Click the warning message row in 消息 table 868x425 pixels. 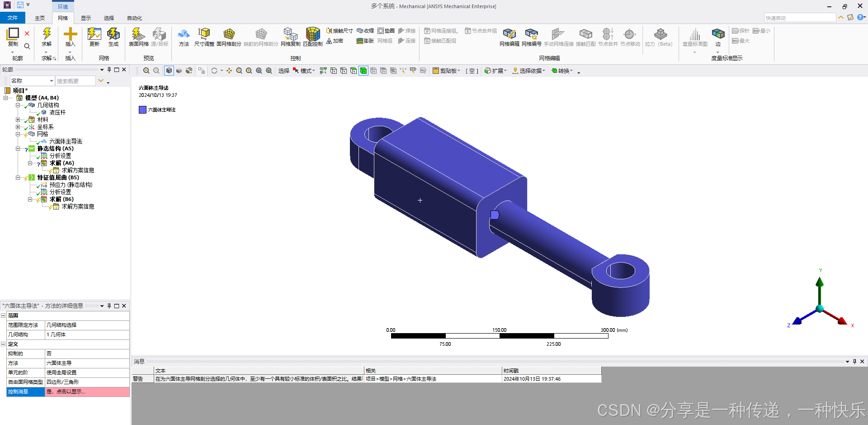pyautogui.click(x=366, y=379)
